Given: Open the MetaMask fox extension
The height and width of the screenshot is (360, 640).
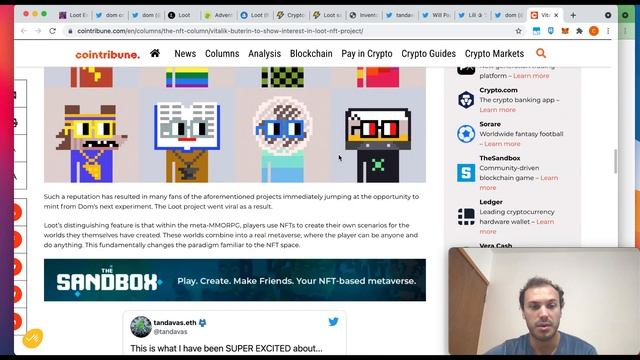Looking at the screenshot, I should click(565, 31).
